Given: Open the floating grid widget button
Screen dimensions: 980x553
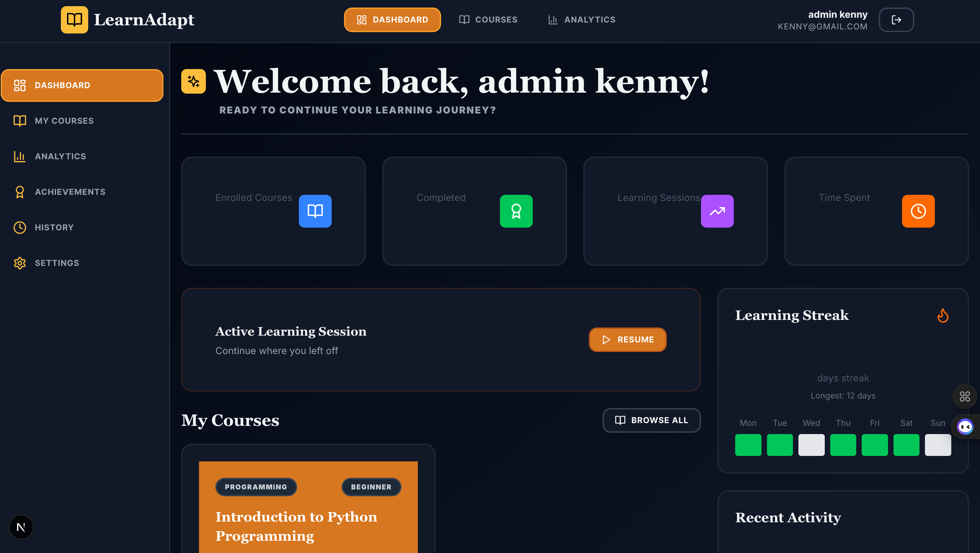Looking at the screenshot, I should 964,397.
